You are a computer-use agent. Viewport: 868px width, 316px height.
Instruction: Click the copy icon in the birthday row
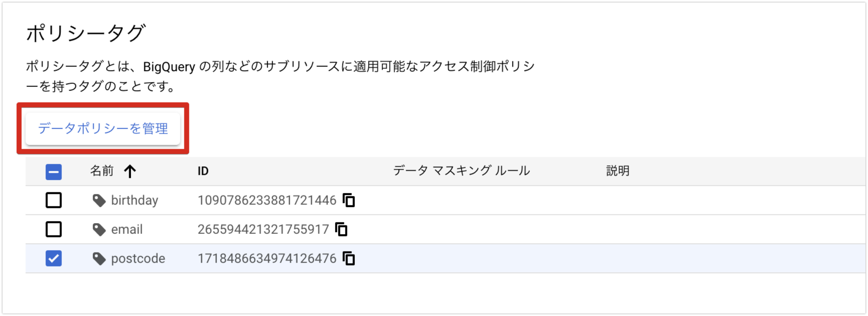(349, 200)
